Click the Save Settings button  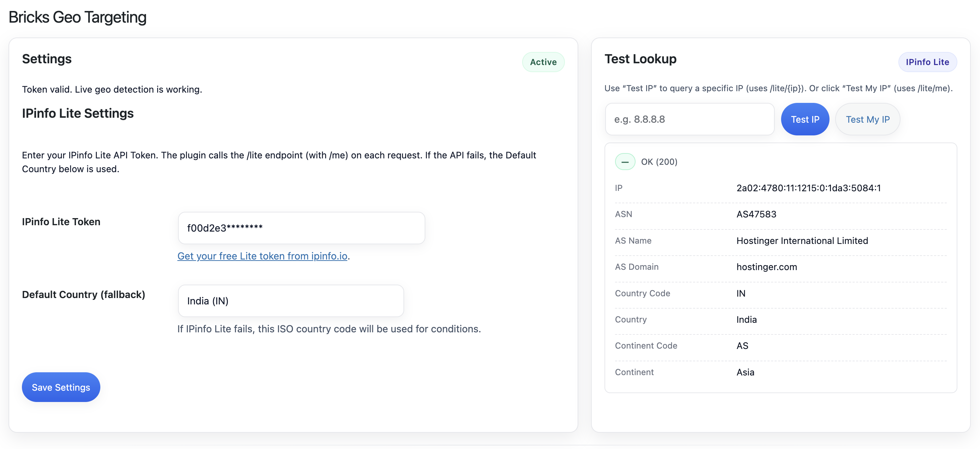pyautogui.click(x=61, y=387)
